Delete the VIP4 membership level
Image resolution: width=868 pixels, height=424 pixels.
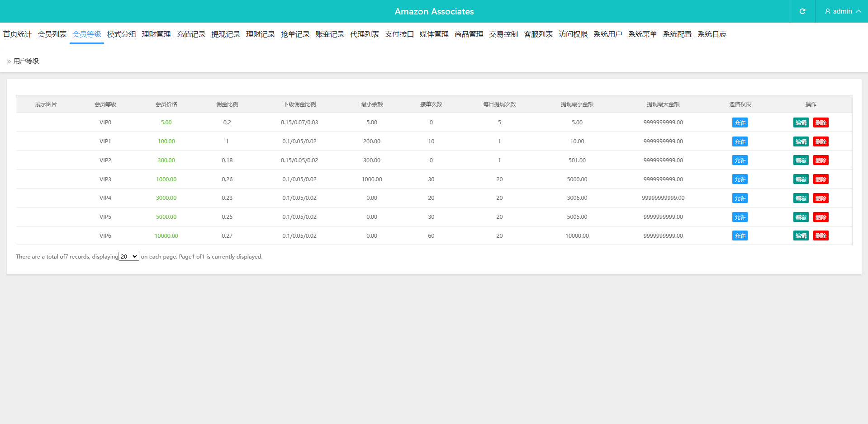click(x=821, y=198)
